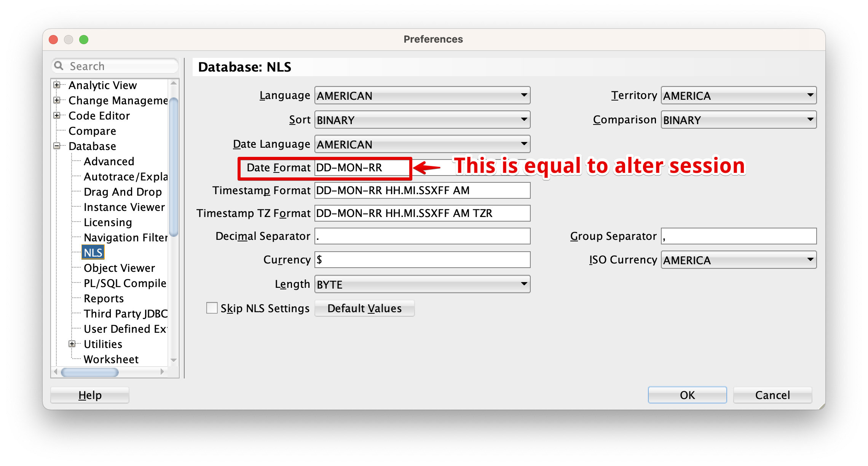The width and height of the screenshot is (868, 466).
Task: Select the Advanced preferences item
Action: tap(109, 161)
